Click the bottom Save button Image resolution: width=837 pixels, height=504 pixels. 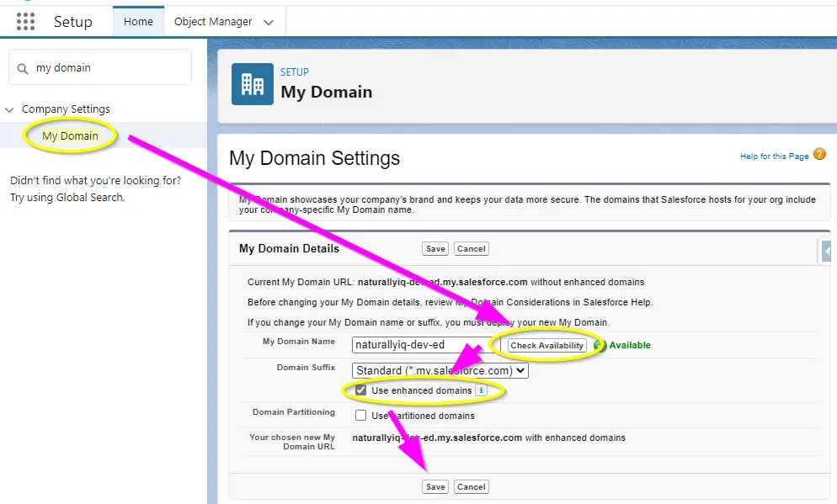point(435,486)
